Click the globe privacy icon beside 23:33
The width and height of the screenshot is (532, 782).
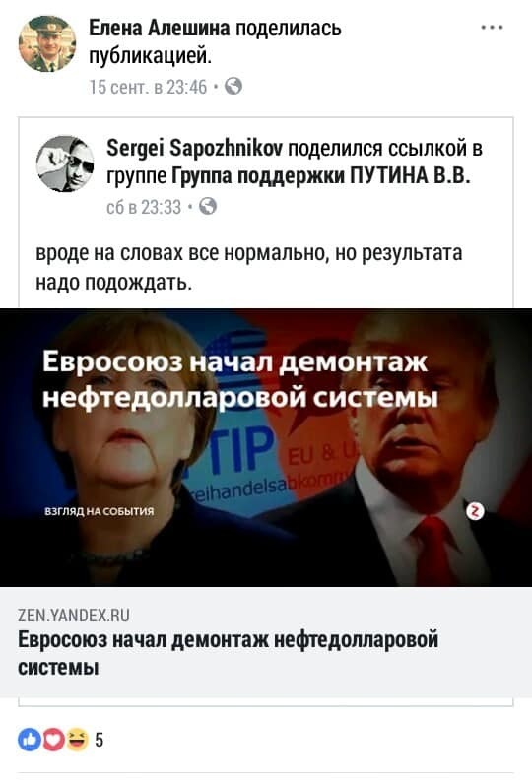tap(208, 206)
